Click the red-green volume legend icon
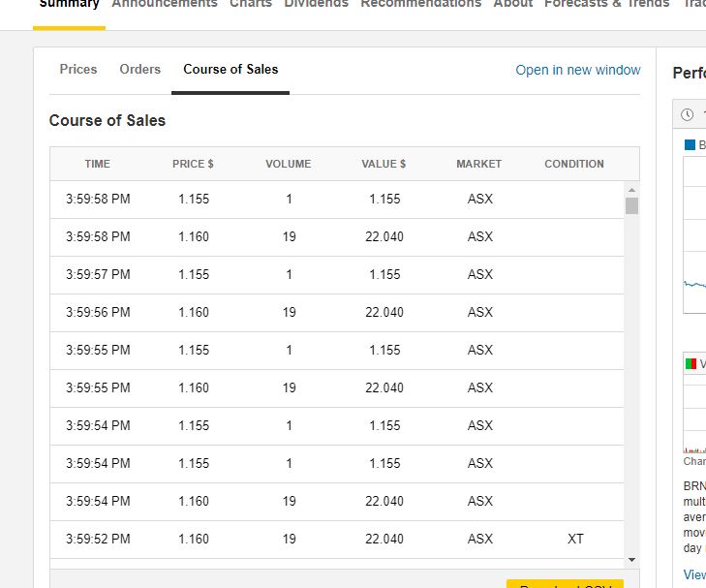 (691, 364)
